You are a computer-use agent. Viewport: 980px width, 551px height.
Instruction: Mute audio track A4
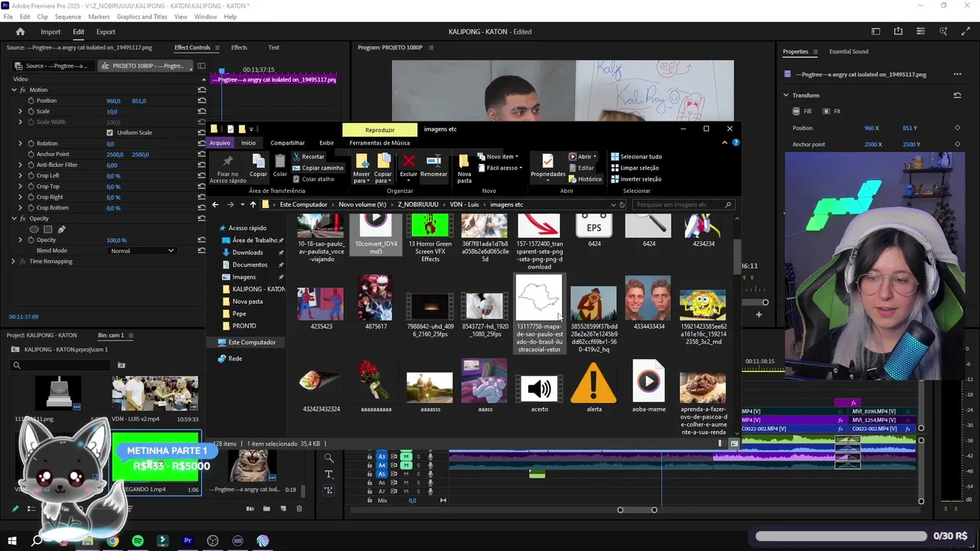click(x=407, y=465)
